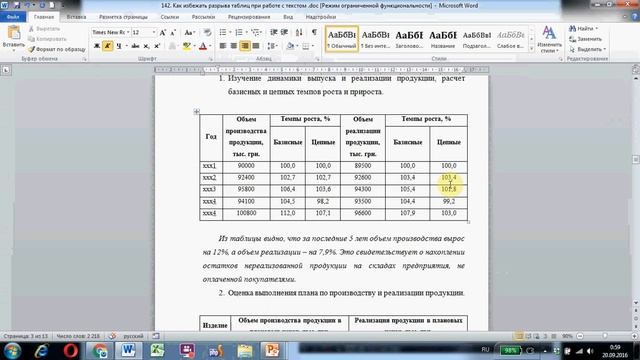Image resolution: width=640 pixels, height=360 pixels.
Task: Decrease paragraph indent
Action: click(273, 32)
